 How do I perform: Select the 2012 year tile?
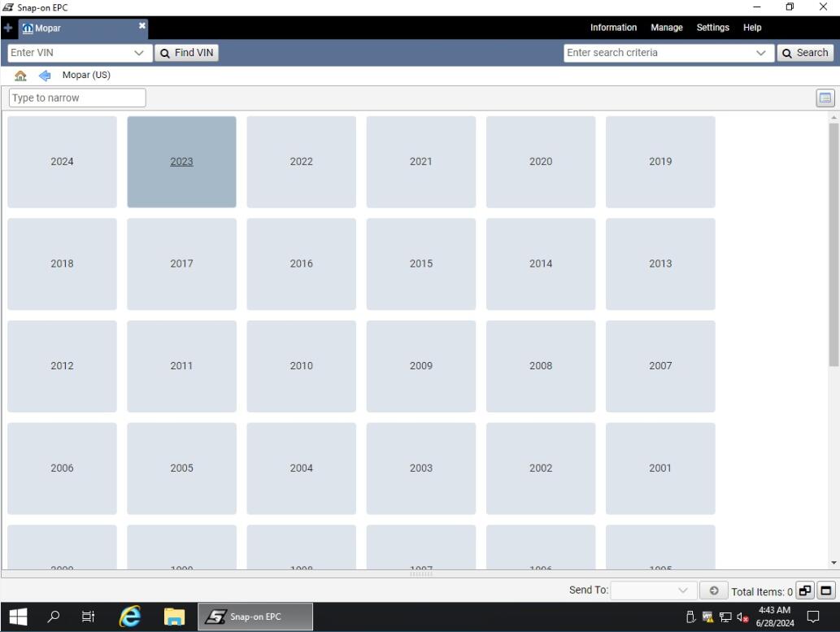coord(62,366)
